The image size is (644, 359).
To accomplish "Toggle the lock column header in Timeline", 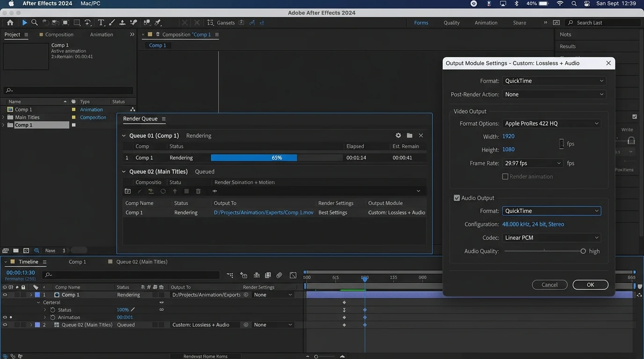I will (x=23, y=287).
